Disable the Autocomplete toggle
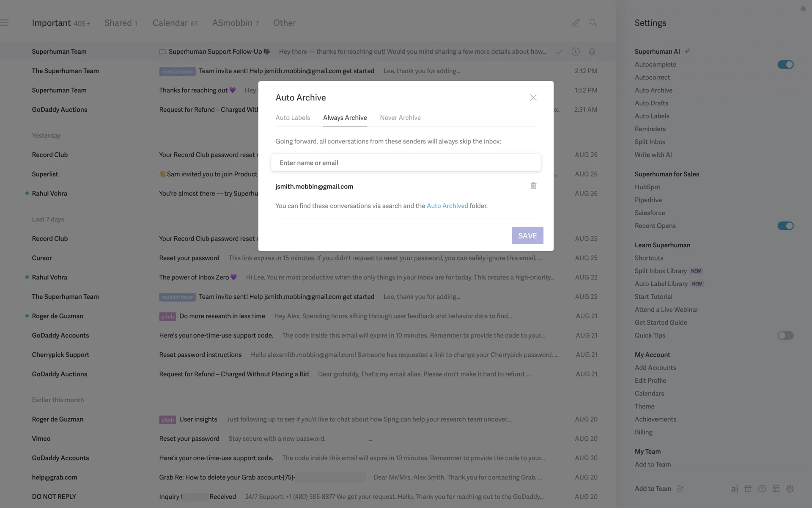Image resolution: width=812 pixels, height=508 pixels. pos(785,64)
